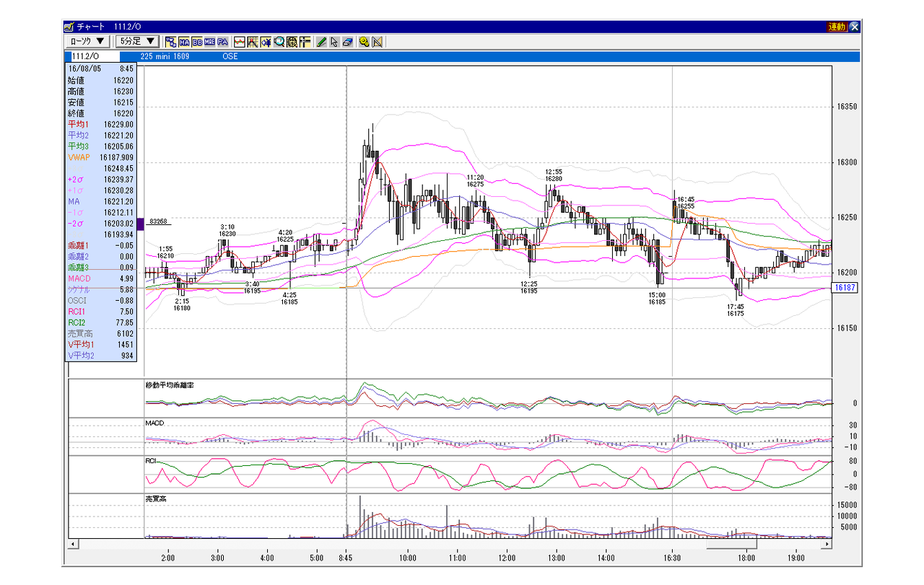Click the chart comparison tree icon
Image resolution: width=924 pixels, height=585 pixels.
pos(171,42)
